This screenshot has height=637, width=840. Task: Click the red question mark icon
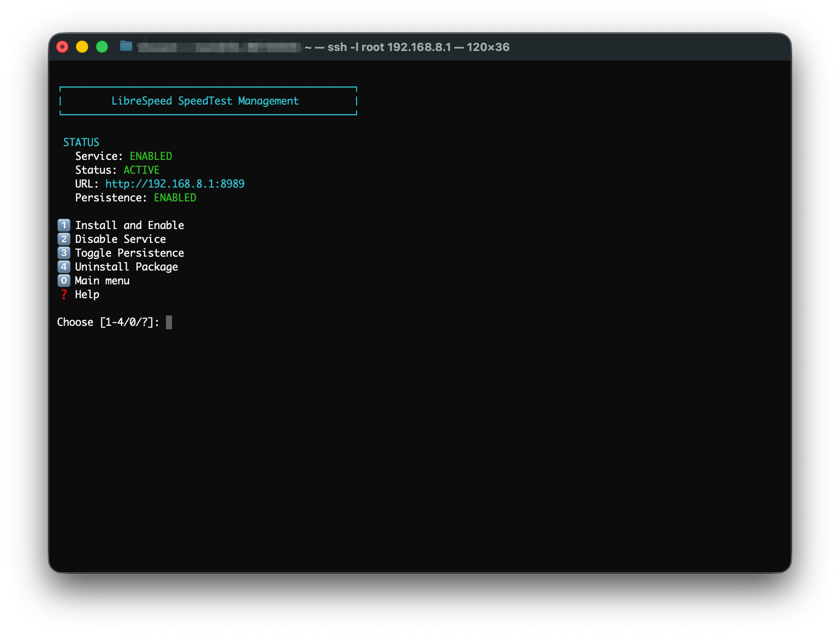pos(64,294)
